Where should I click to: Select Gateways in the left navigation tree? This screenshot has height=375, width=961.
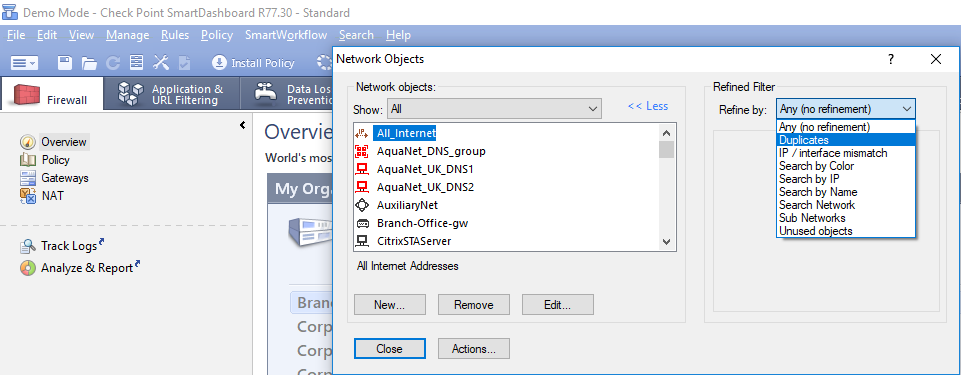(65, 178)
